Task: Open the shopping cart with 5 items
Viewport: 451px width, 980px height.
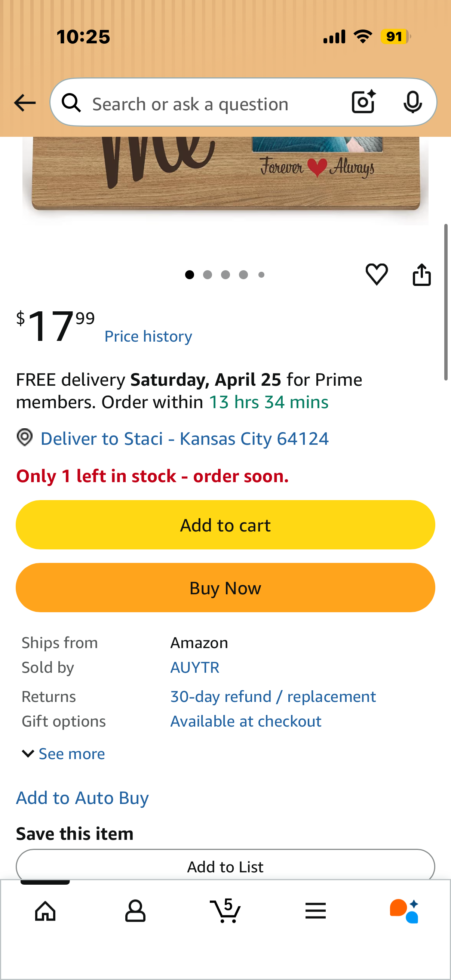Action: coord(225,910)
